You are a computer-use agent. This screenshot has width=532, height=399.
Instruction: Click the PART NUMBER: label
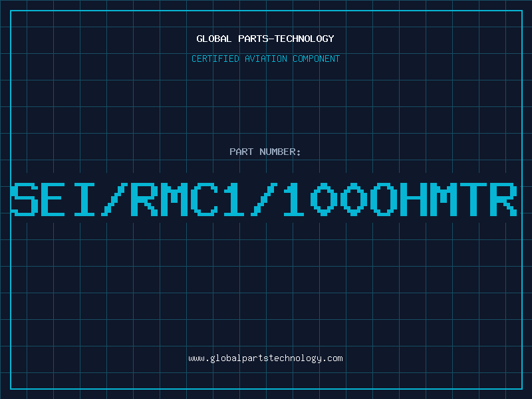(265, 152)
